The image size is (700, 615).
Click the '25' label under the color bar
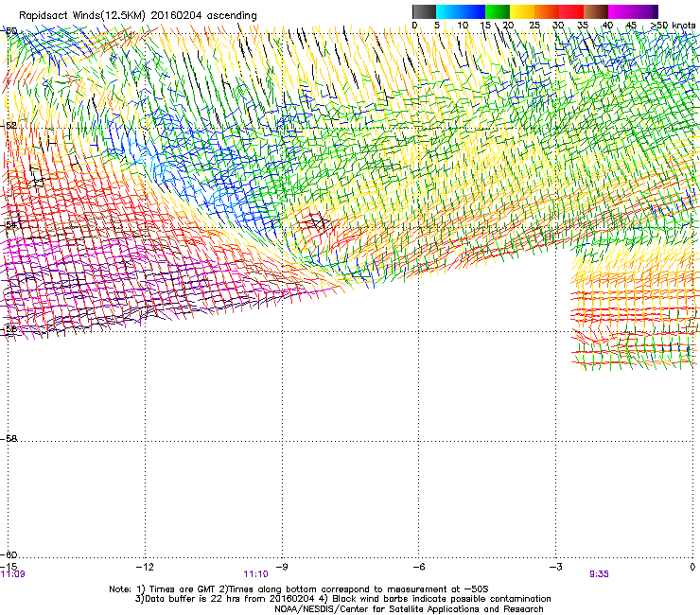[534, 26]
